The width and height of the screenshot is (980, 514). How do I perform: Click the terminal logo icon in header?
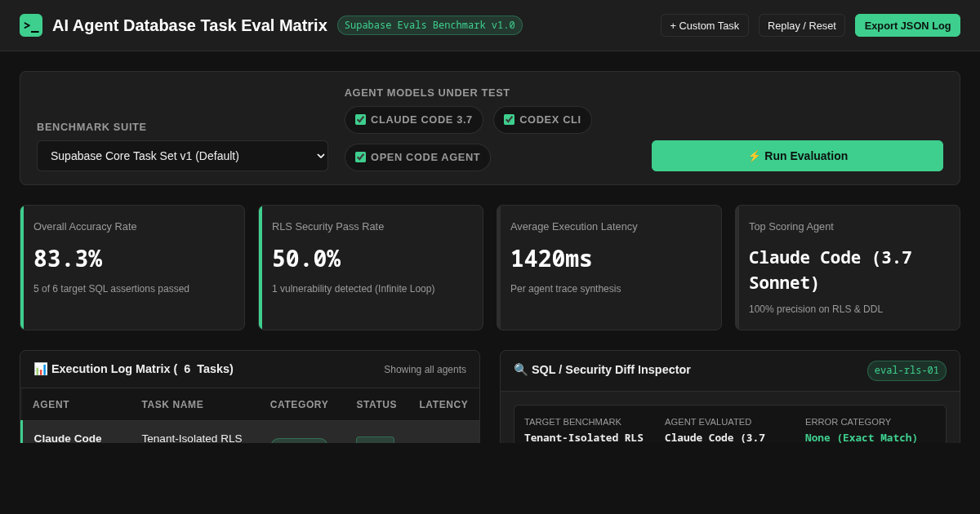point(31,25)
